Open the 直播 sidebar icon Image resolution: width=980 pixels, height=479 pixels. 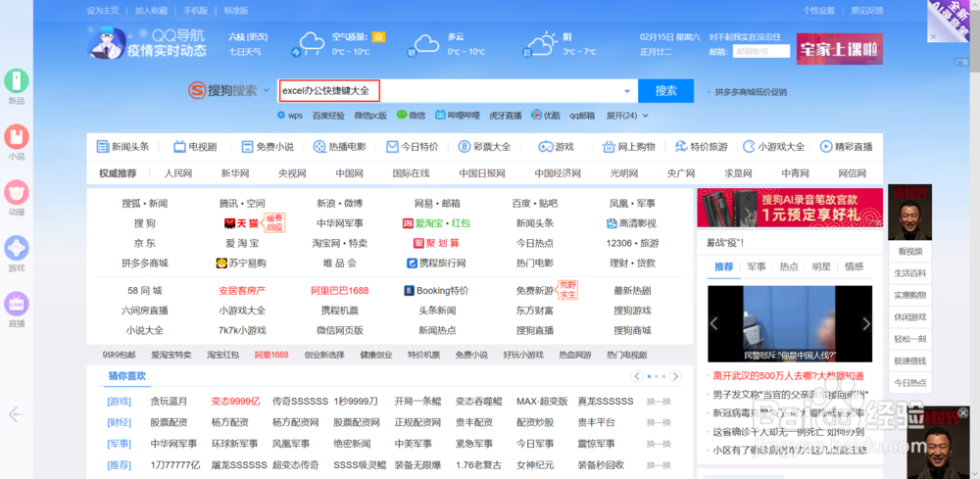tap(17, 304)
